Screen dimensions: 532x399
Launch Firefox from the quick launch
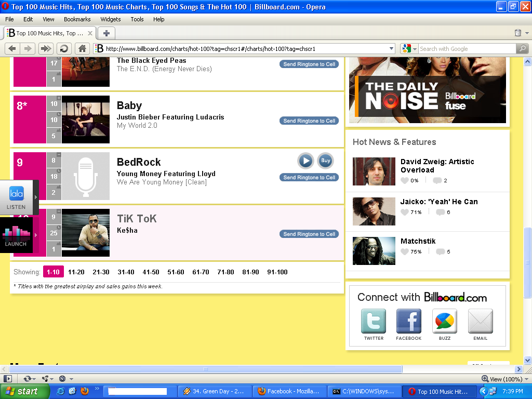[x=85, y=391]
